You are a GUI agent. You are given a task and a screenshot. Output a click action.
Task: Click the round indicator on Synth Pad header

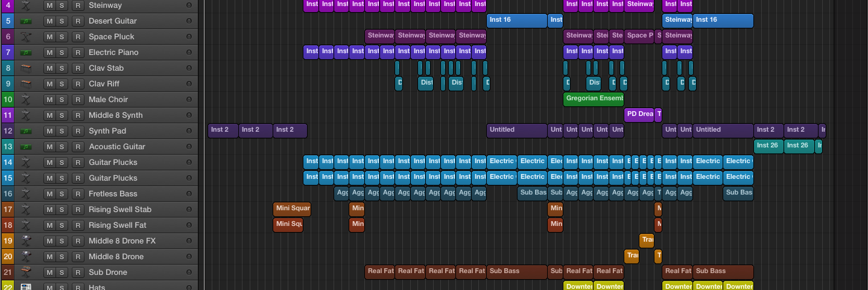tap(189, 130)
